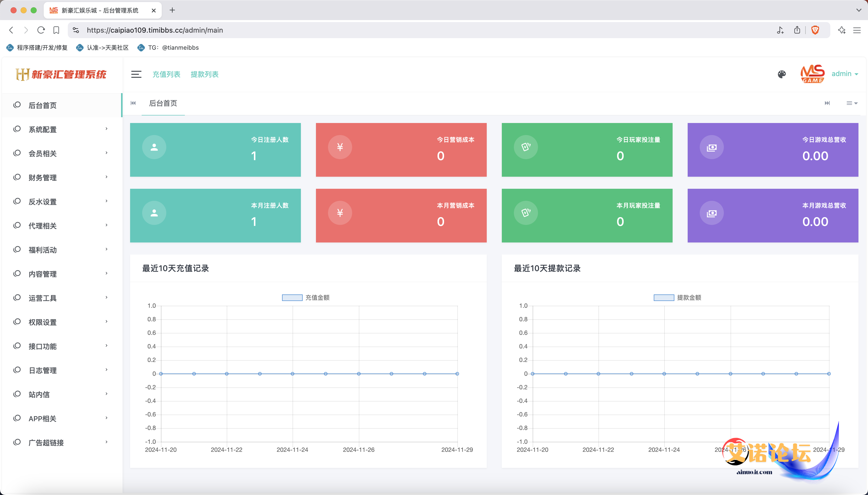
Task: Click the cards icon on 今日玩家投注量 card
Action: (x=526, y=147)
